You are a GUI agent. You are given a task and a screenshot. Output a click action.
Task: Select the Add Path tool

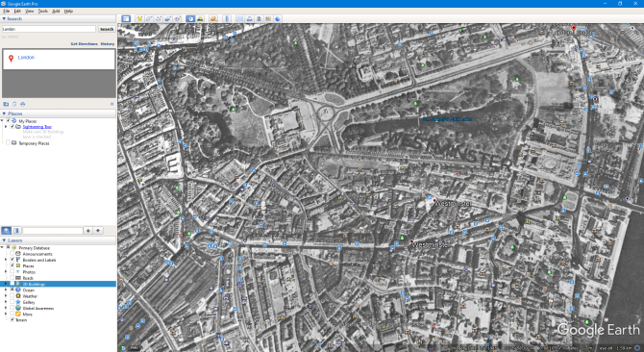(159, 18)
